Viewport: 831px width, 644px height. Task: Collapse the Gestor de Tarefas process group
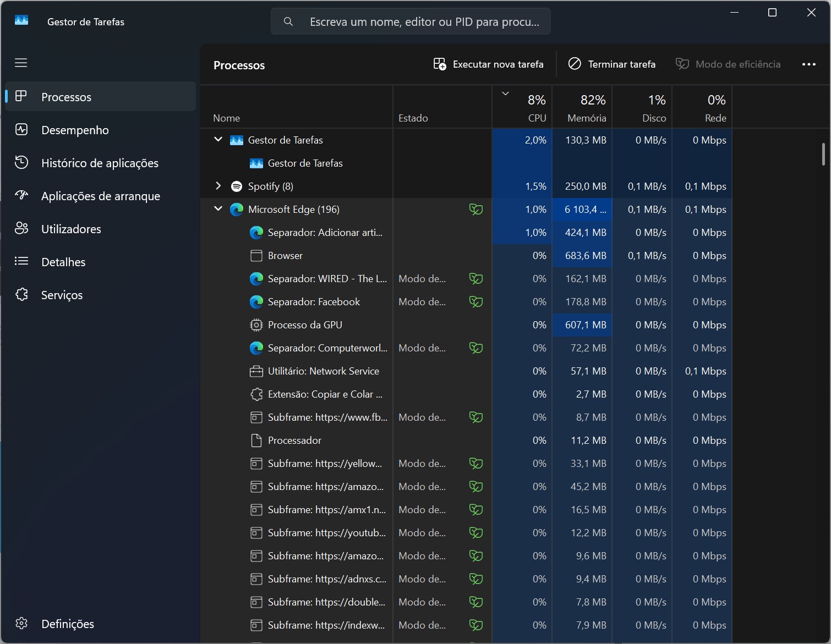[x=218, y=140]
